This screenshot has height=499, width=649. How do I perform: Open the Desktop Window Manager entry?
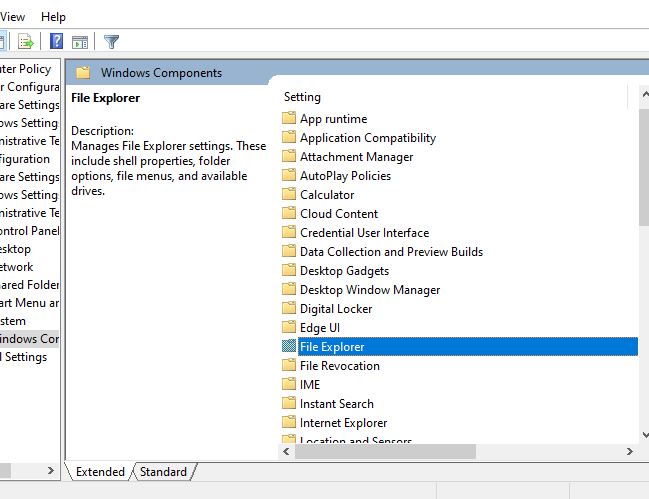click(370, 290)
